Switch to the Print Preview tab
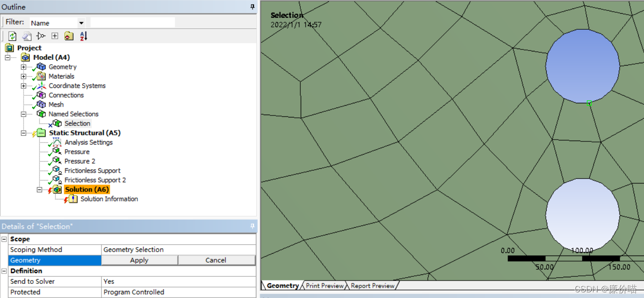The image size is (644, 298). pos(325,286)
